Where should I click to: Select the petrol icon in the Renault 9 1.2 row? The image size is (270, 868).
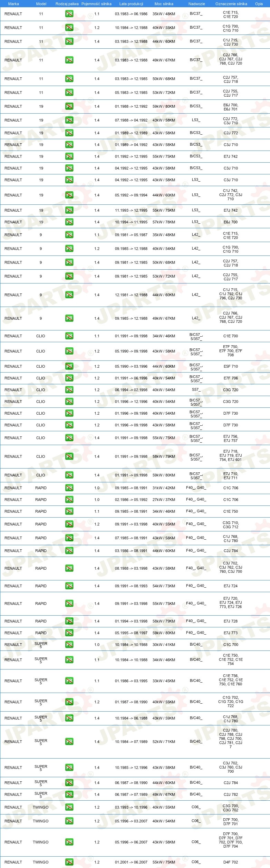tap(69, 249)
